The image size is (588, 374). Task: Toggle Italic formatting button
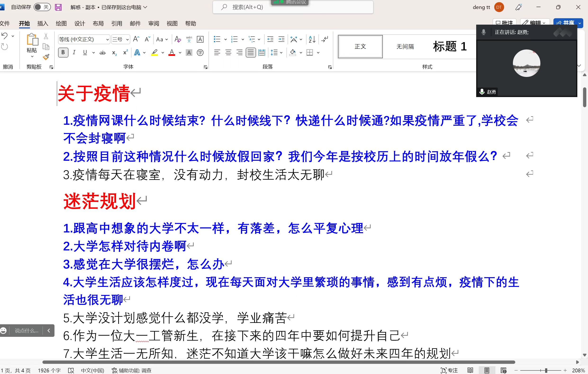coord(74,53)
